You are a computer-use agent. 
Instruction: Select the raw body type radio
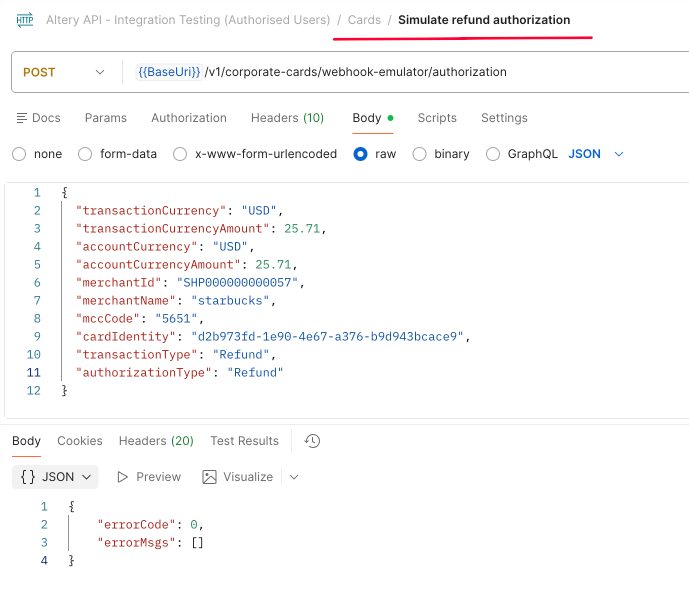360,154
